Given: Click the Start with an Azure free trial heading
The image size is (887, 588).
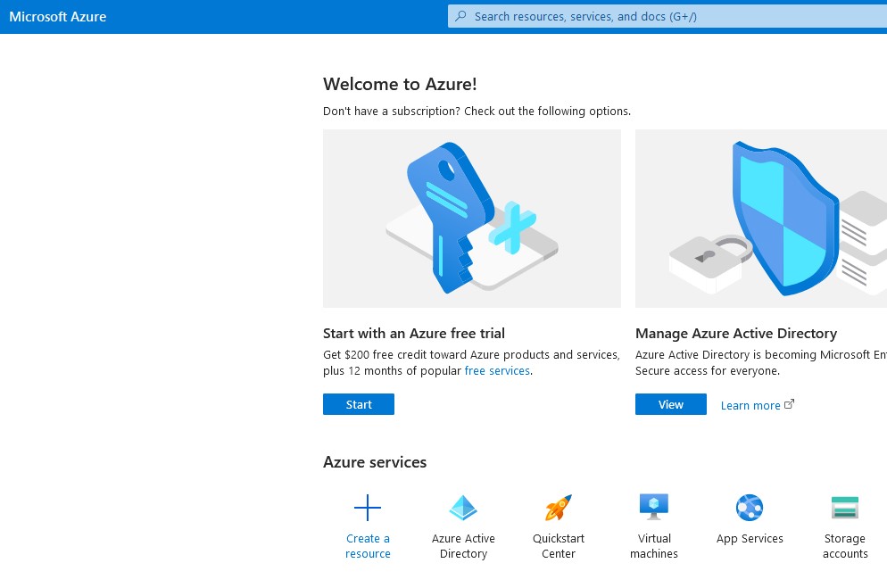Looking at the screenshot, I should coord(414,334).
